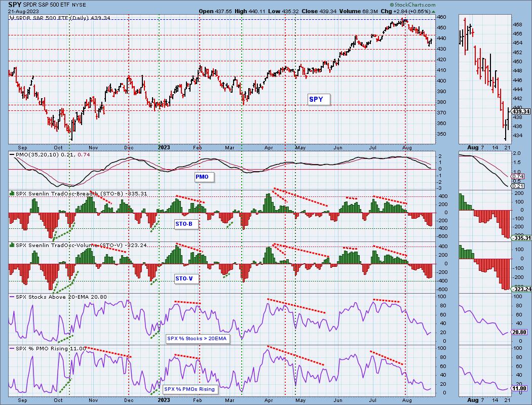Open the StockCharts.com copyright link
532x405 pixels.
(412, 5)
